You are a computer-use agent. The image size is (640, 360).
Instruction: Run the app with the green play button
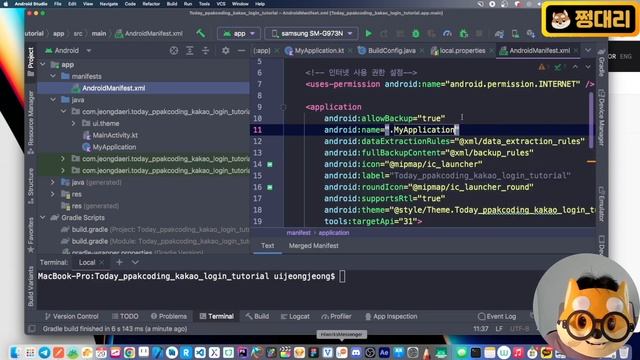click(x=368, y=33)
